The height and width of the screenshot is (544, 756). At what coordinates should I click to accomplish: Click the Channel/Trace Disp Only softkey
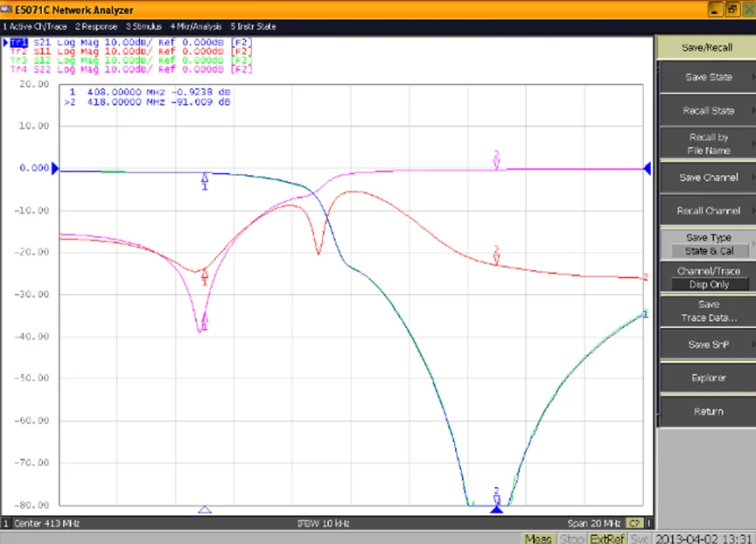[708, 277]
